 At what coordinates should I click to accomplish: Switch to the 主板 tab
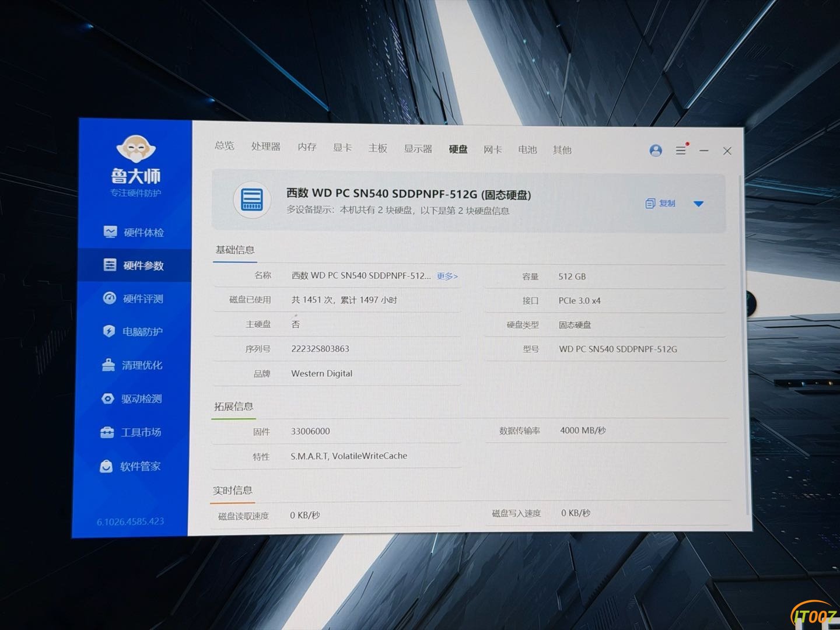point(378,148)
